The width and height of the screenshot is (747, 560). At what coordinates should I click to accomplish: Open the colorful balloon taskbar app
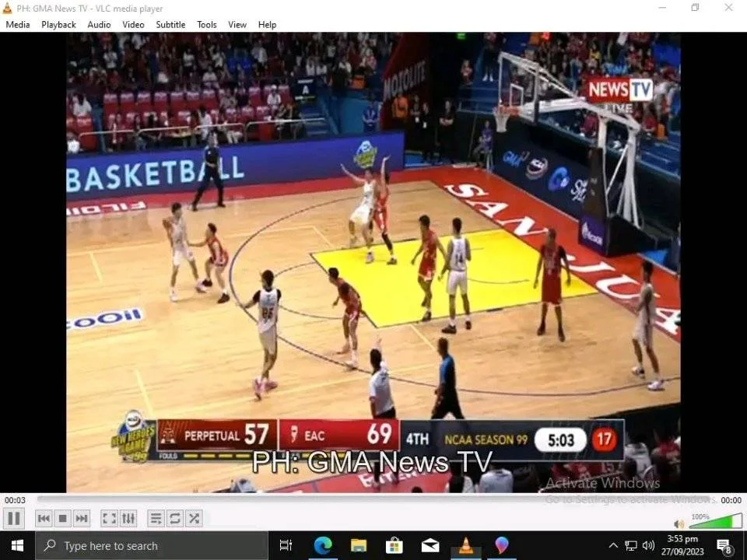(x=501, y=546)
